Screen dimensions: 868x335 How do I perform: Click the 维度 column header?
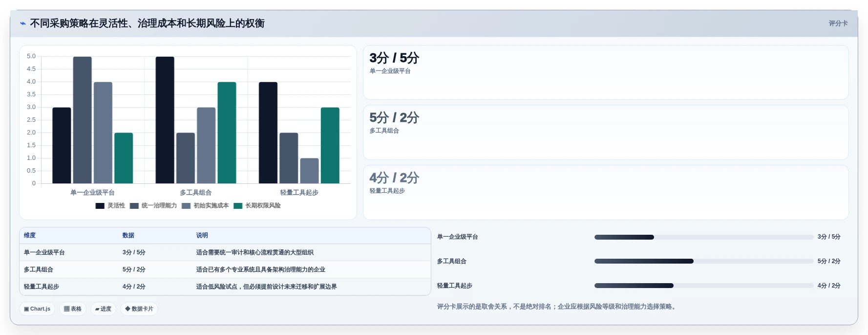tap(30, 235)
